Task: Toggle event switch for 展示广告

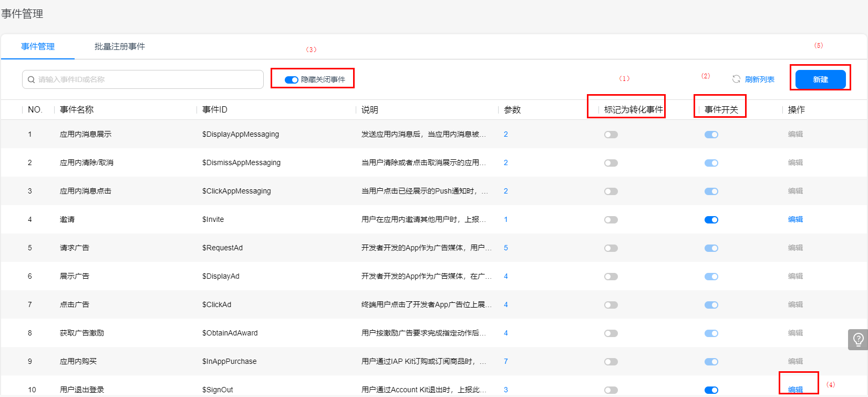Action: pyautogui.click(x=711, y=277)
